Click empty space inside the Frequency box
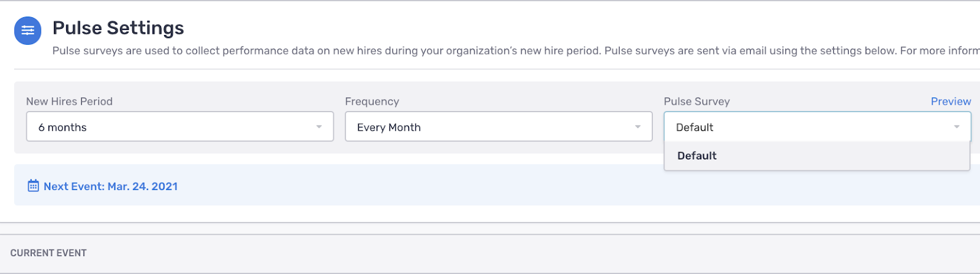 coord(521,127)
